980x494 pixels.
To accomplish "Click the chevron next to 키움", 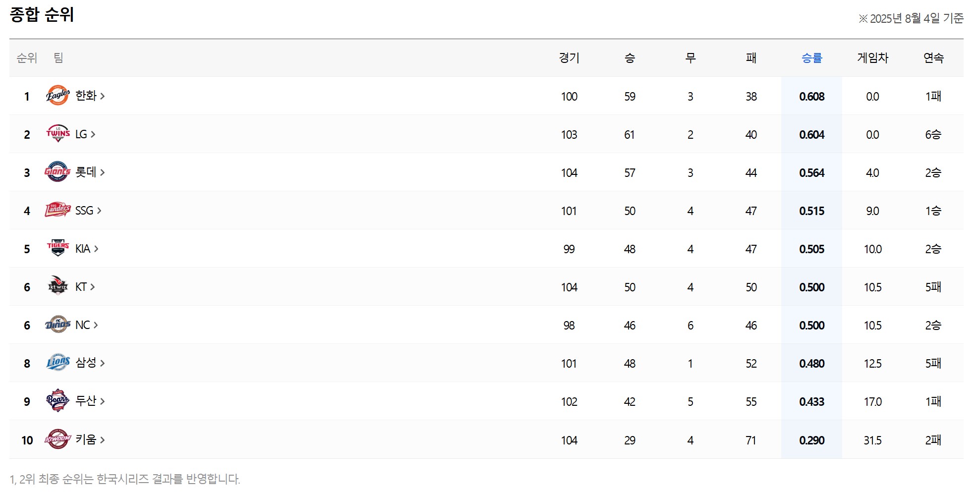I will (103, 439).
